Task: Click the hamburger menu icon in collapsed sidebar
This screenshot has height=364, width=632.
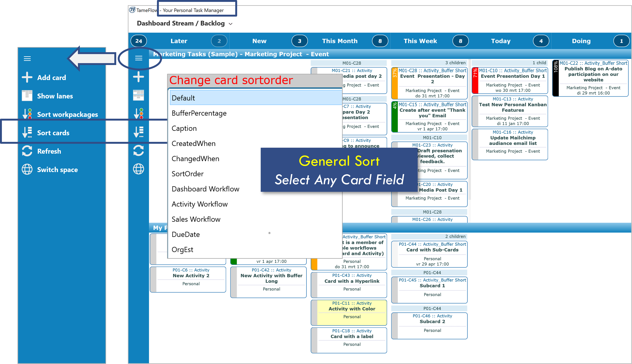Action: click(x=138, y=58)
